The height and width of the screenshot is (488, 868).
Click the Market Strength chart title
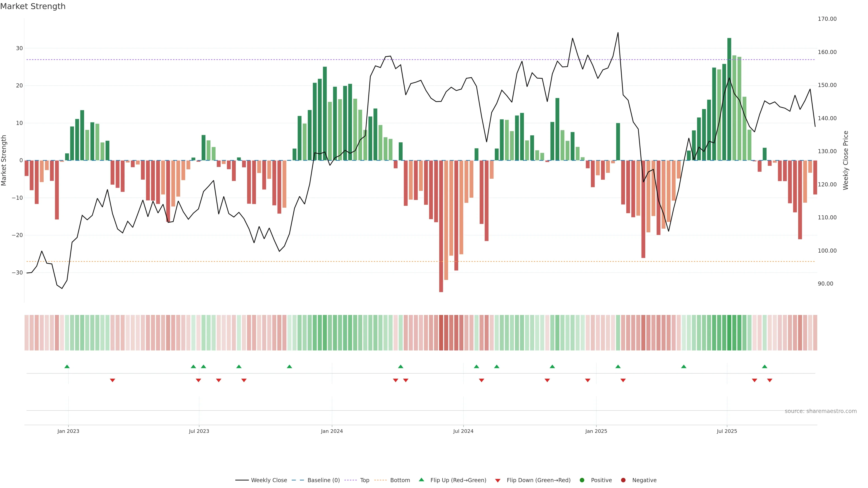tap(33, 6)
